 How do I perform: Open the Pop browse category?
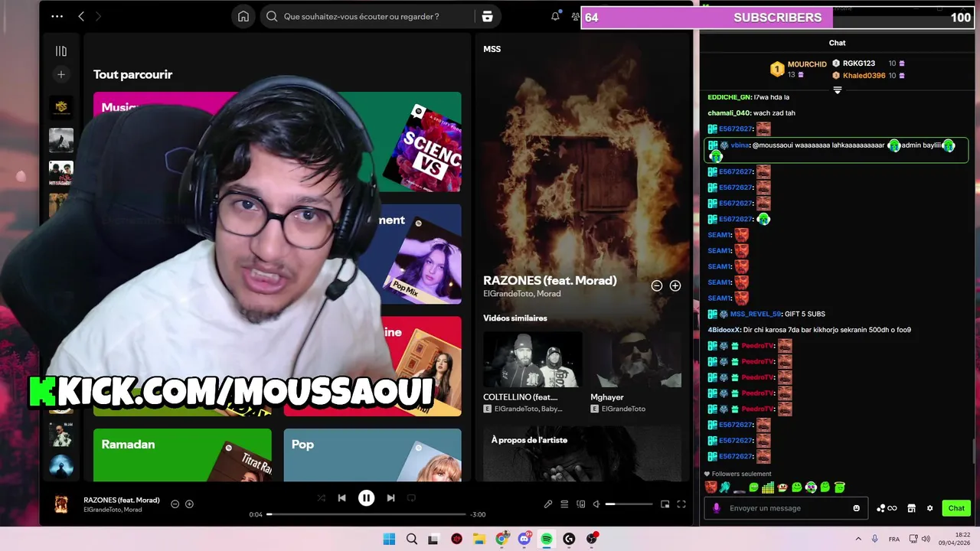(x=372, y=455)
